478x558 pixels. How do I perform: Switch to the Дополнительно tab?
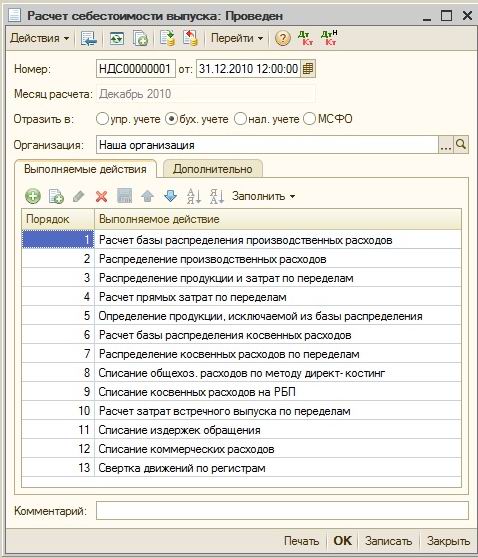[x=212, y=169]
